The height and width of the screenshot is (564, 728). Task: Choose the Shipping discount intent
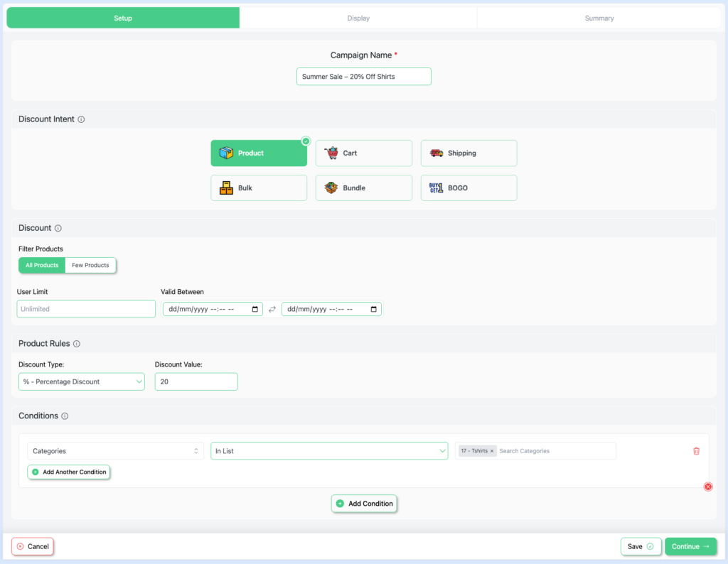click(x=469, y=153)
